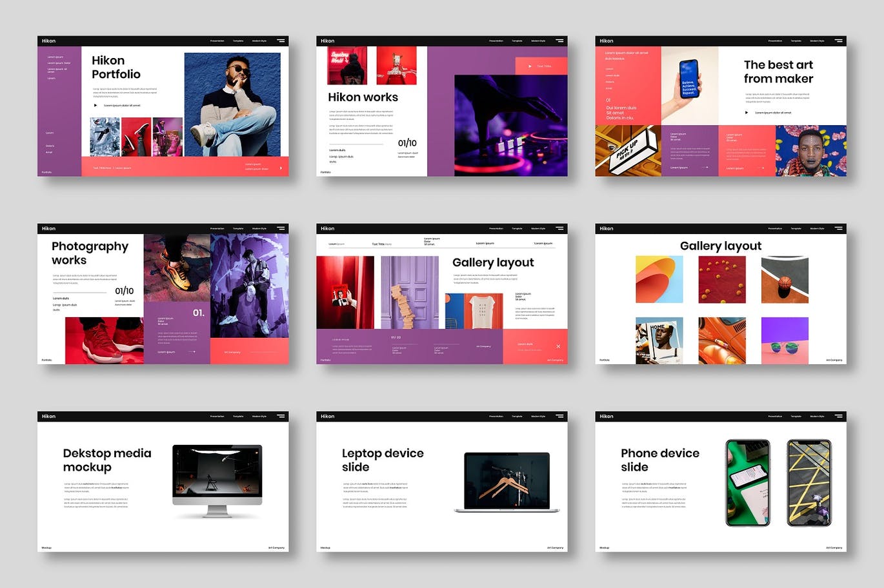
Task: Select sunglasses photo in Gallery layout grid
Action: click(785, 340)
